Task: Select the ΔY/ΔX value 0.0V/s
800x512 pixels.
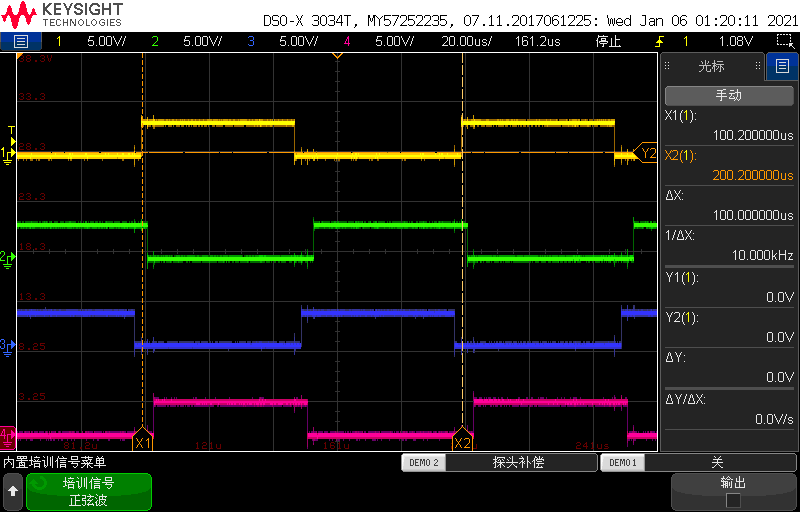Action: point(774,419)
